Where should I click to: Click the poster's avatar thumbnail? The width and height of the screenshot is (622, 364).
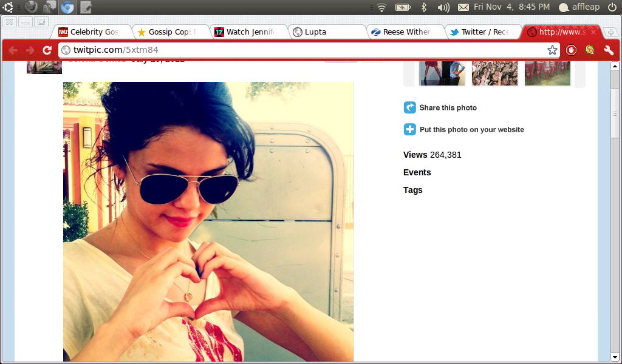coord(44,67)
